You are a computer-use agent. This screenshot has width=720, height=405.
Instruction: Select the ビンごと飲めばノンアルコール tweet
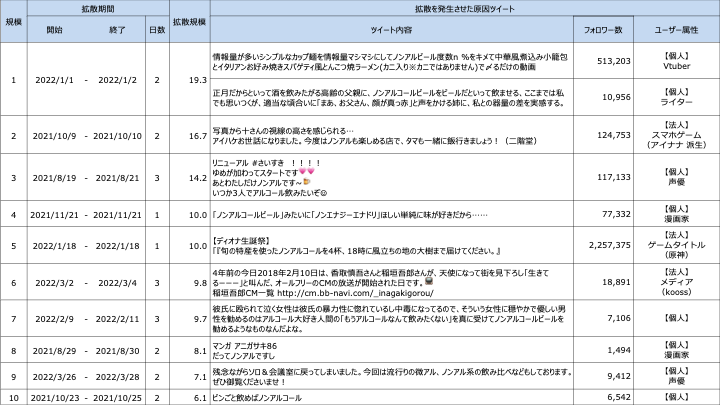257,398
